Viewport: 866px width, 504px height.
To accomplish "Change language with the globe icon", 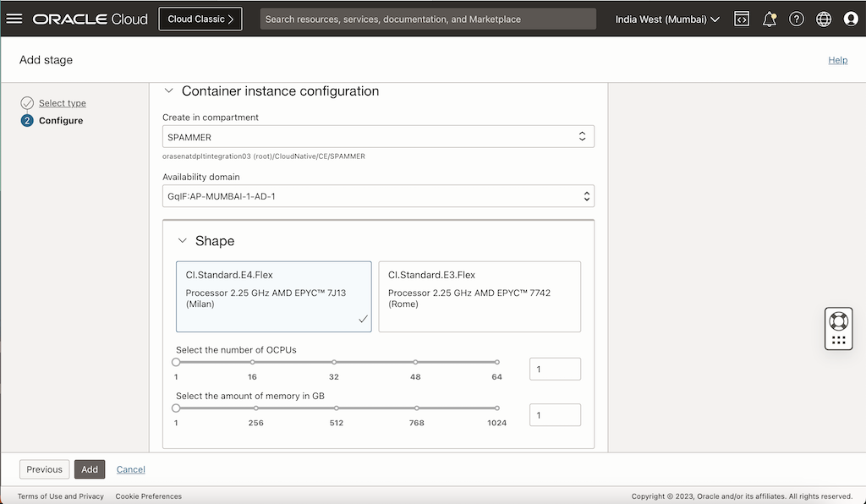I will 823,18.
